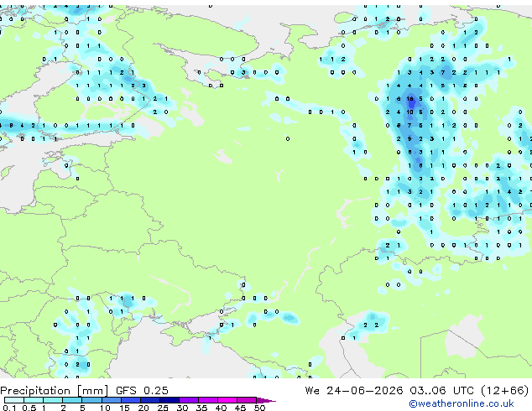Screen dimensions: 532x411
Task: Click the 25–30 mm legend swatch
Action: [x=169, y=400]
